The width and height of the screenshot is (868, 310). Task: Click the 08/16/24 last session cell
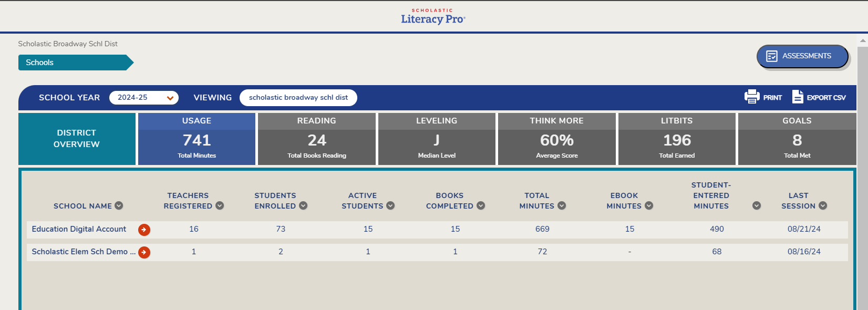coord(804,252)
